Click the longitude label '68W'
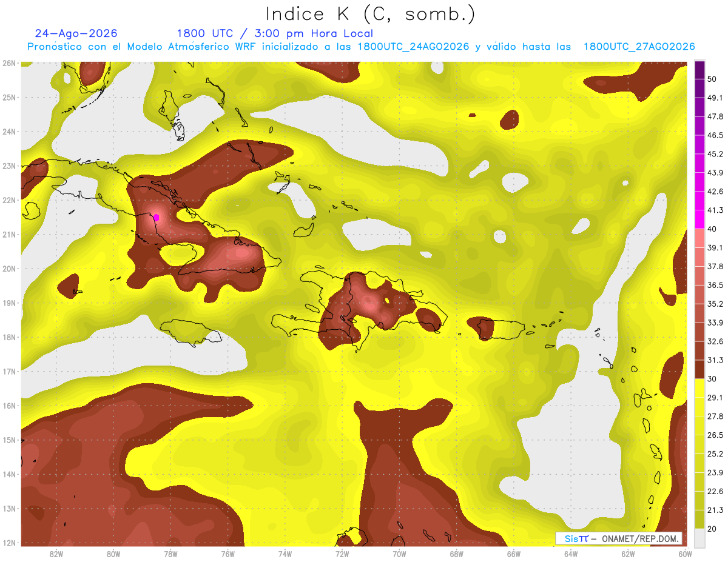The image size is (728, 562). pyautogui.click(x=456, y=554)
